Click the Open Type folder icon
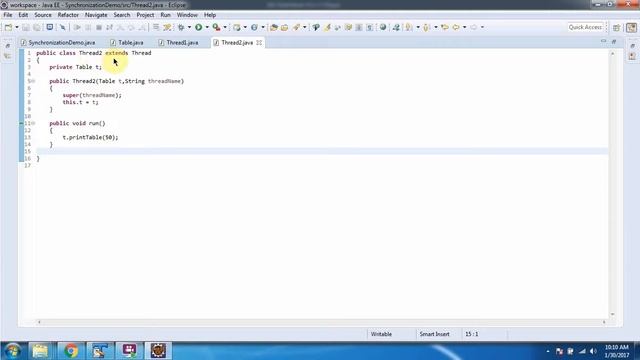Viewport: 640px width, 360px height. 274,27
